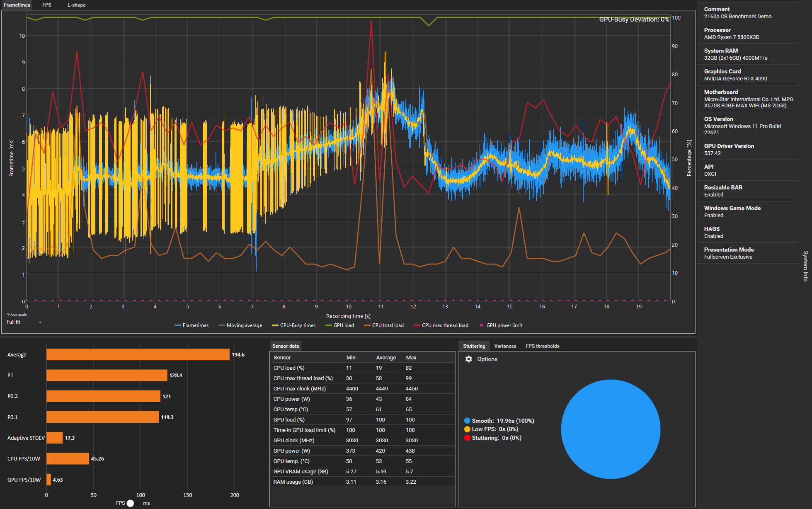Select the GPU power (W) row
The width and height of the screenshot is (812, 509).
point(363,451)
